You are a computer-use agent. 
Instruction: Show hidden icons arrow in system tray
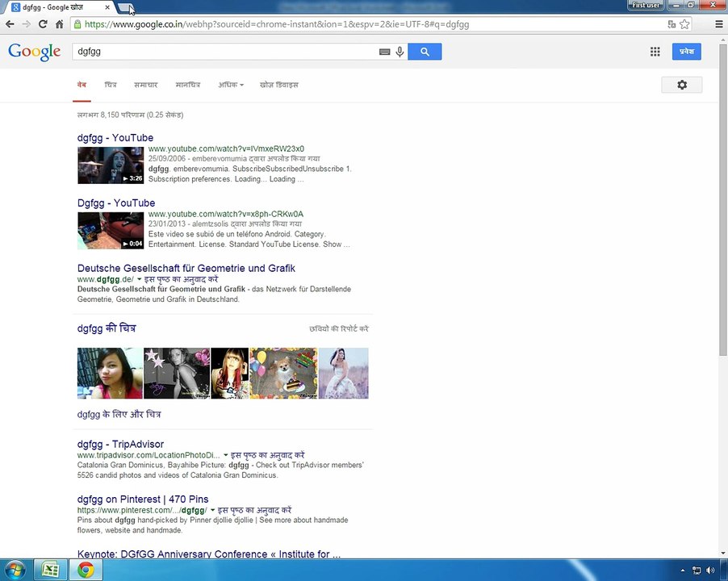click(x=683, y=571)
